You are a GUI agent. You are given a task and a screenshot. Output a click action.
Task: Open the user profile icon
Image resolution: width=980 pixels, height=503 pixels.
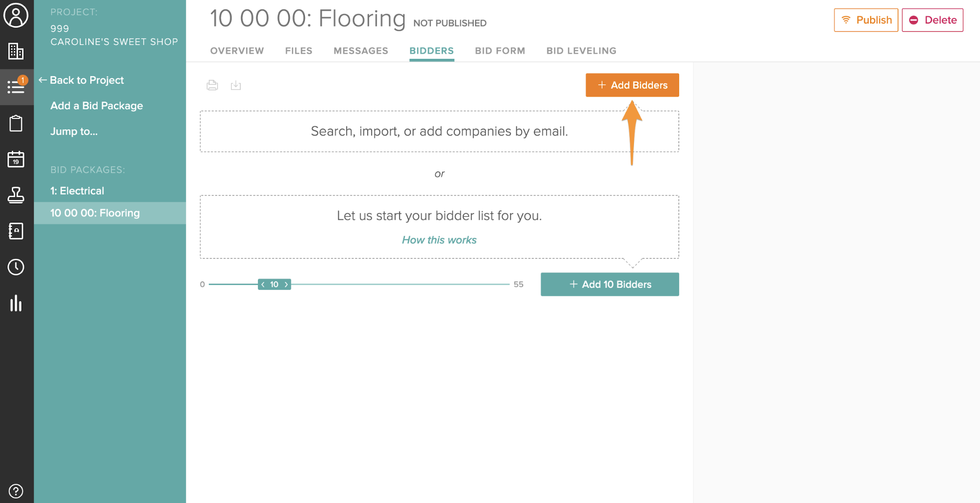[x=16, y=16]
